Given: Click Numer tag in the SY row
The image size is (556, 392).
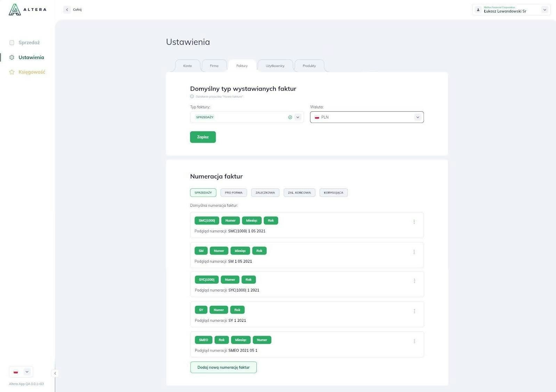Looking at the screenshot, I should click(219, 310).
